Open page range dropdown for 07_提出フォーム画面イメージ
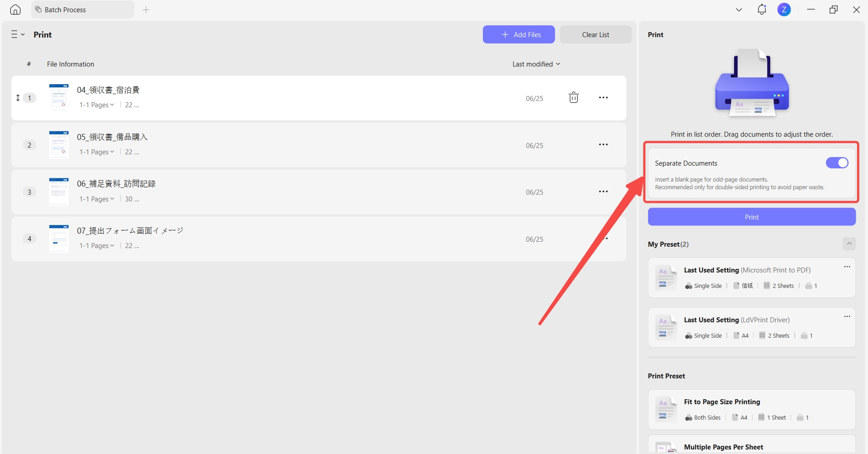The width and height of the screenshot is (868, 454). point(97,246)
